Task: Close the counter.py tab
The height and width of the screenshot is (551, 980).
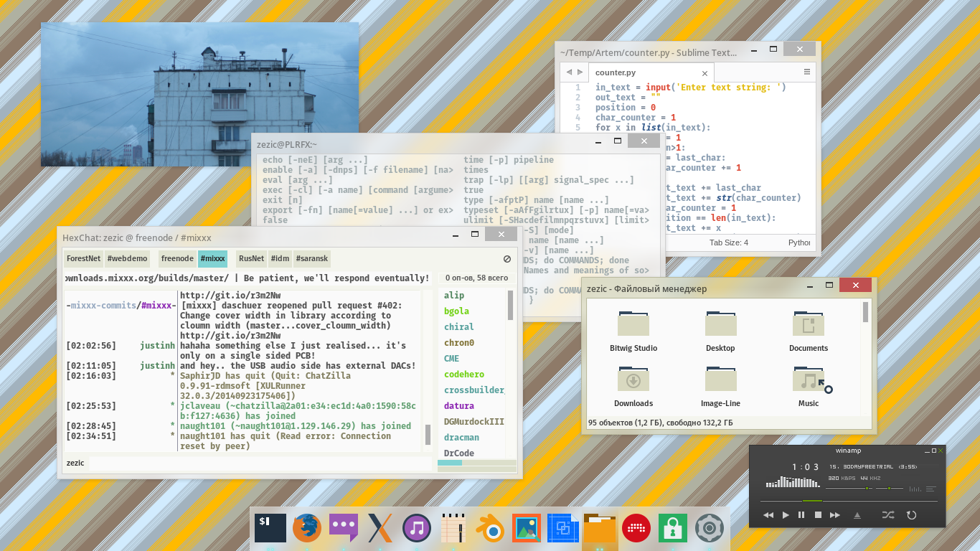Action: [705, 73]
